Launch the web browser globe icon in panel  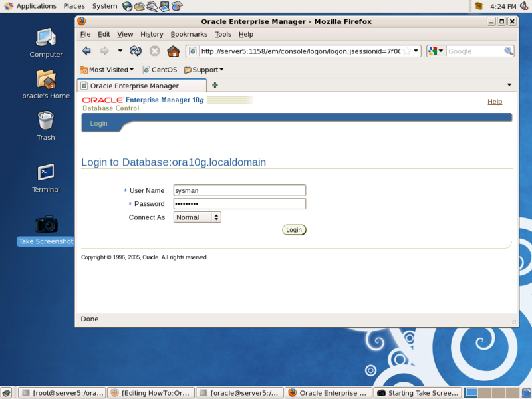(127, 6)
